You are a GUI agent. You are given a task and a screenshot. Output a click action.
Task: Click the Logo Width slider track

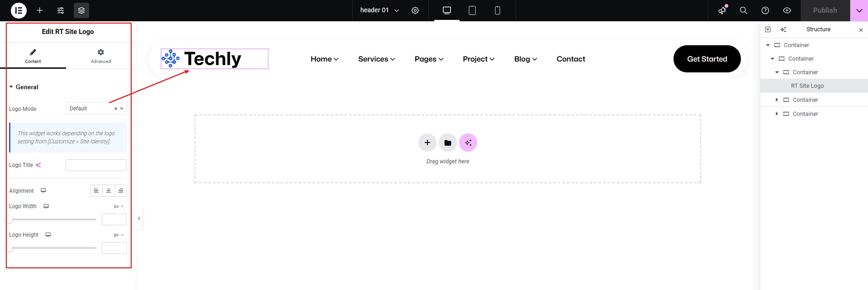point(52,219)
